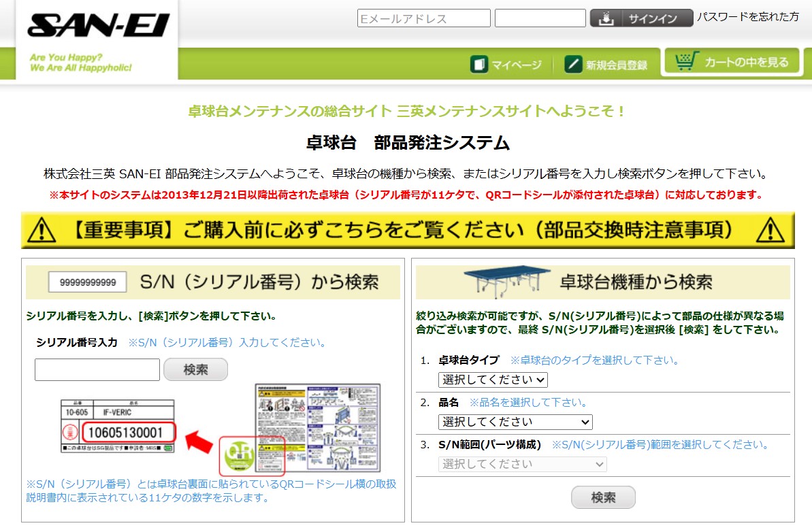
Task: Open the 品名 dropdown
Action: pos(515,422)
